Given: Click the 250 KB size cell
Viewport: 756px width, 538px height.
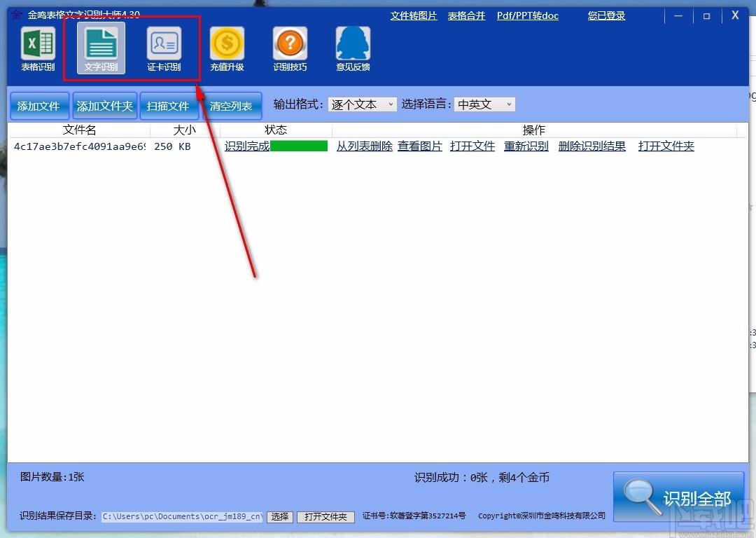Looking at the screenshot, I should [x=173, y=146].
